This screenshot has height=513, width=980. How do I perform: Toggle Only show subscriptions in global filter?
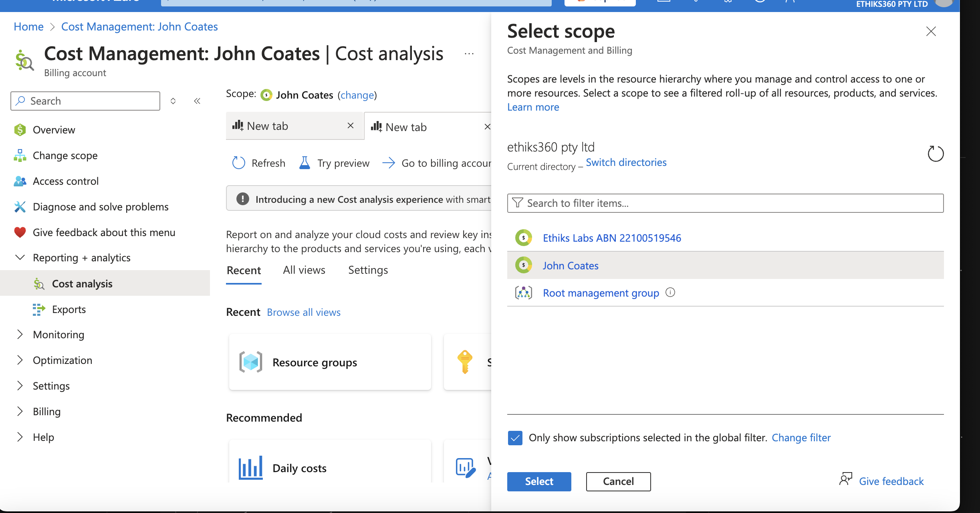[x=515, y=438]
